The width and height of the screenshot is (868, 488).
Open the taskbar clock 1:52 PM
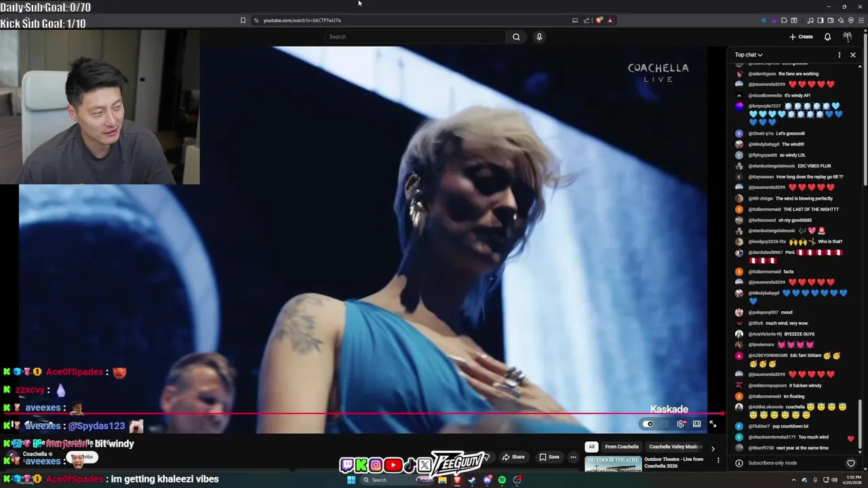pos(853,480)
